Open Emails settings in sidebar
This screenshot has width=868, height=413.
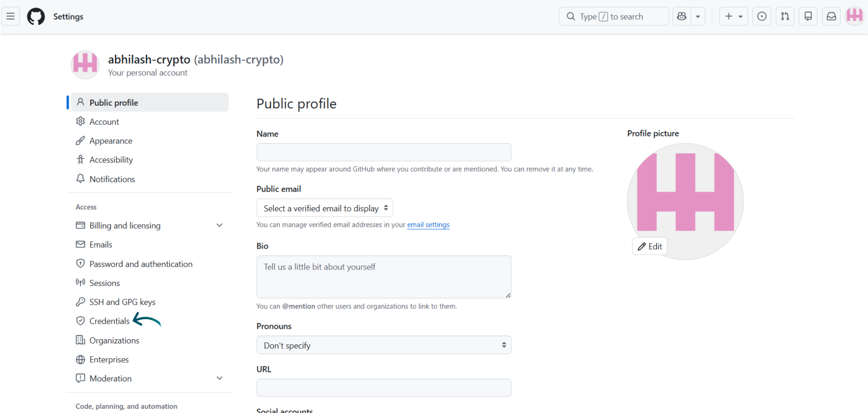pos(101,245)
